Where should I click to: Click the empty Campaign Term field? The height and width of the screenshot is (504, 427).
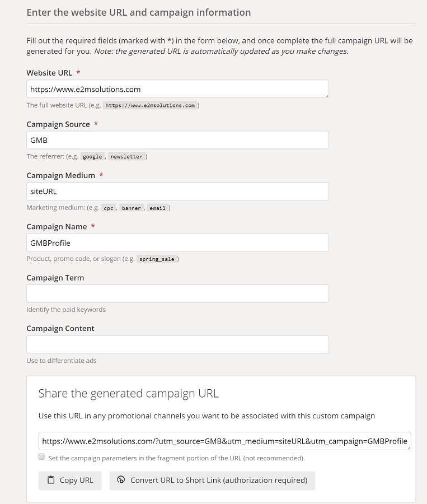click(177, 293)
